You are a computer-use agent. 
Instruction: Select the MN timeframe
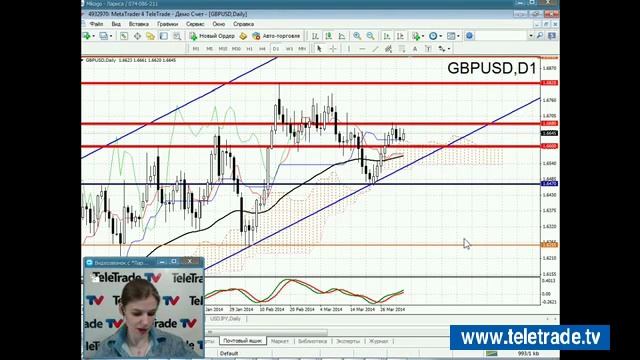click(x=302, y=49)
